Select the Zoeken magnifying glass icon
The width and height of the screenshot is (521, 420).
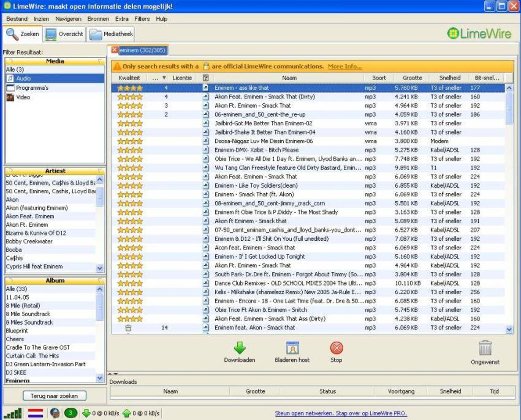[x=11, y=33]
